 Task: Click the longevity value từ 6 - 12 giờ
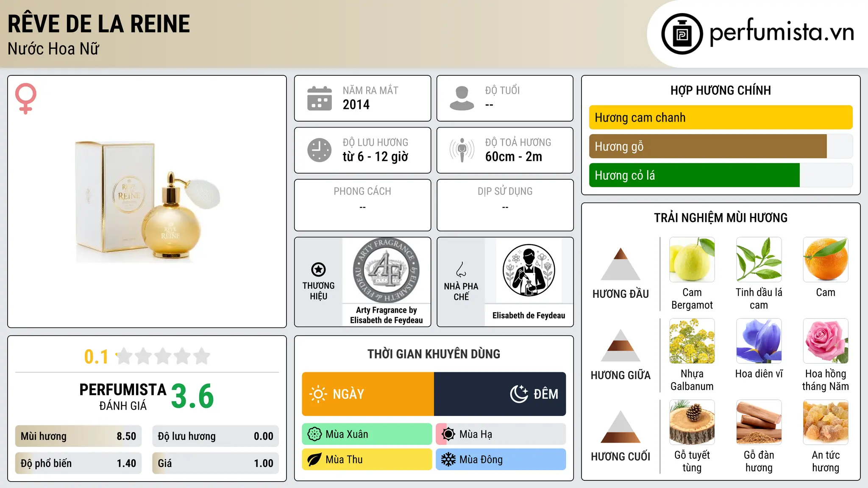click(x=376, y=157)
